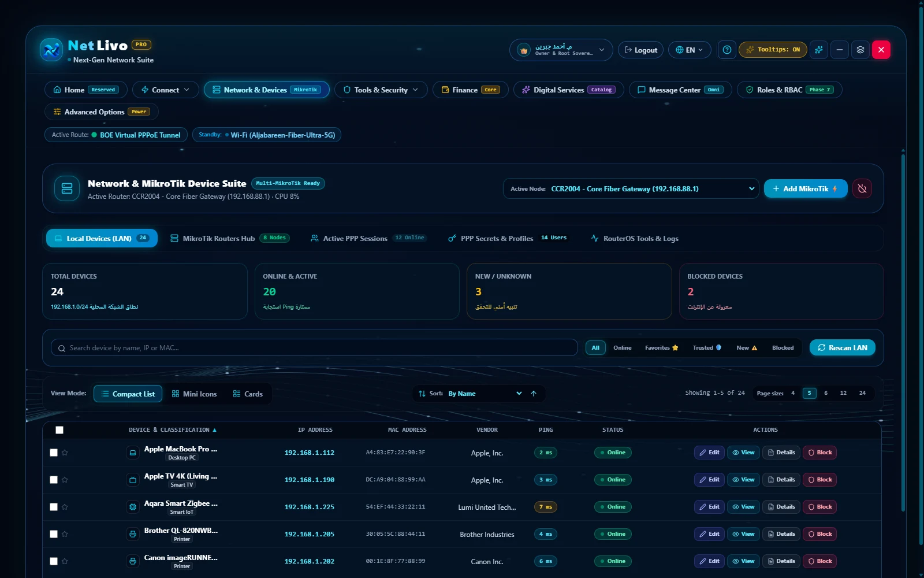Toggle ascending sort direction arrow
The width and height of the screenshot is (924, 578).
point(534,394)
